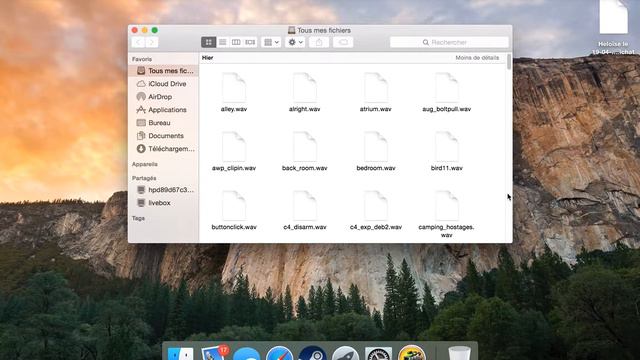Open Mail with 17 badge in Dock
This screenshot has width=640, height=360.
(x=214, y=353)
